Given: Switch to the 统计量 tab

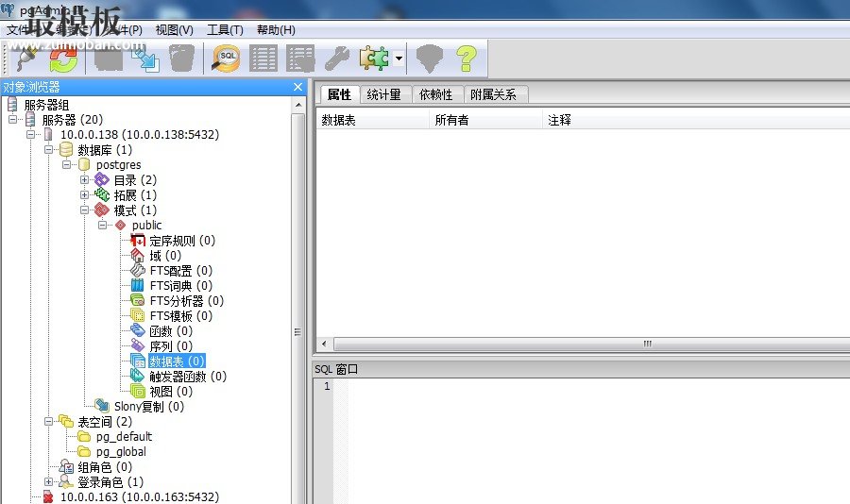Looking at the screenshot, I should pos(383,94).
